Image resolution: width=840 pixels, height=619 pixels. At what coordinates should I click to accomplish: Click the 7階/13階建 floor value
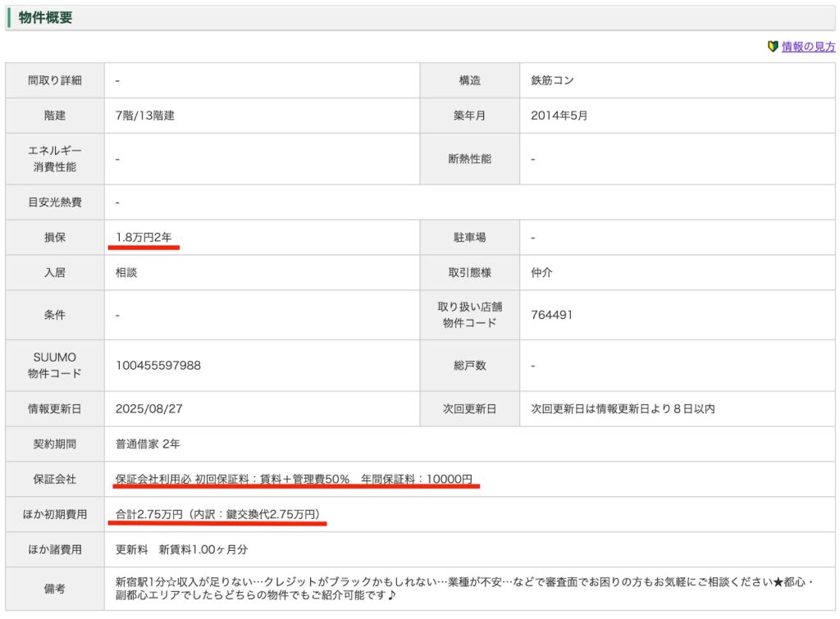tap(145, 116)
